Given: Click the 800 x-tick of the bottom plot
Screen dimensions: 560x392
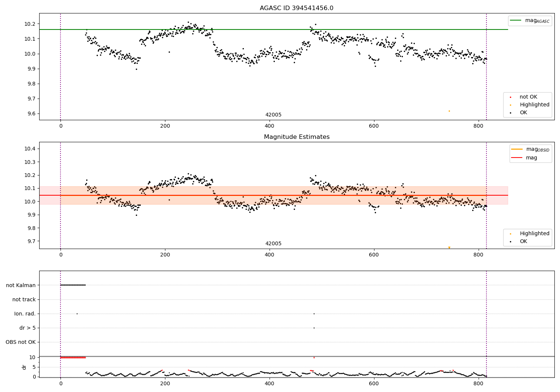Looking at the screenshot, I should (x=478, y=383).
